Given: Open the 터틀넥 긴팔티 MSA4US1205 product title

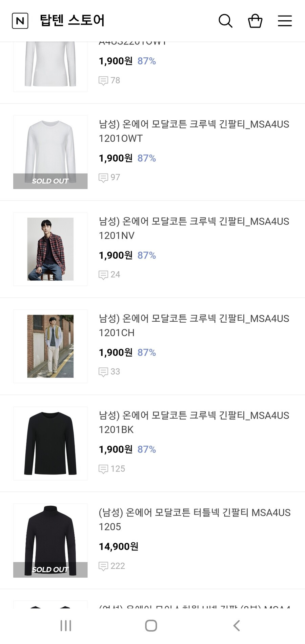Looking at the screenshot, I should coord(195,520).
